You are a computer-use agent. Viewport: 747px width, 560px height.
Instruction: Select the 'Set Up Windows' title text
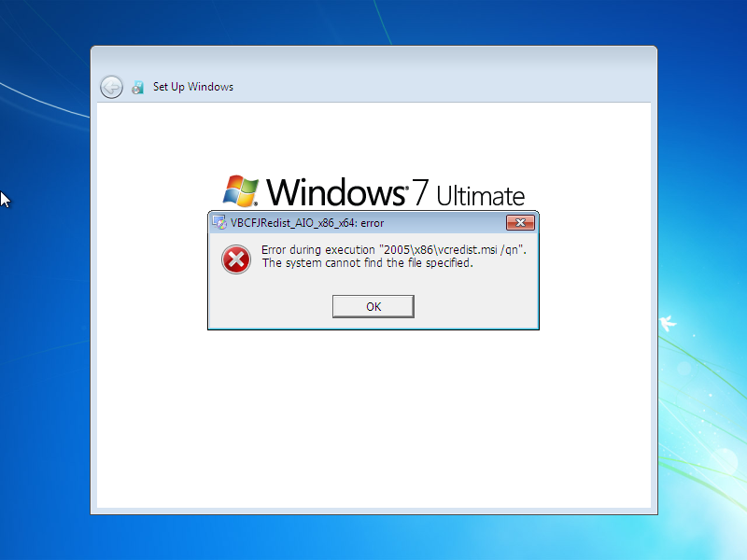pos(193,87)
